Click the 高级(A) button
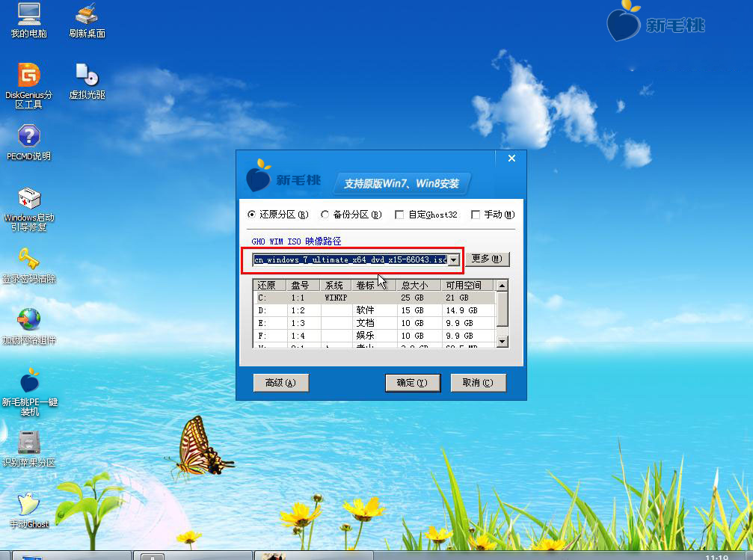The image size is (753, 560). click(281, 383)
